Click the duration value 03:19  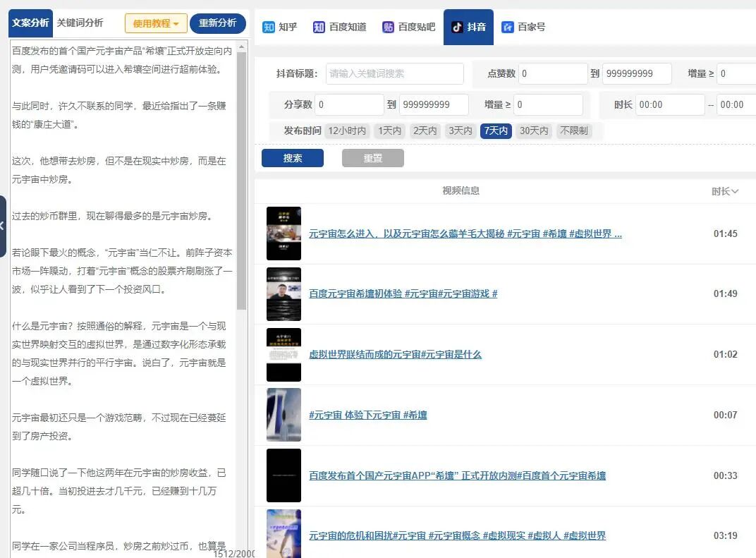click(x=726, y=536)
